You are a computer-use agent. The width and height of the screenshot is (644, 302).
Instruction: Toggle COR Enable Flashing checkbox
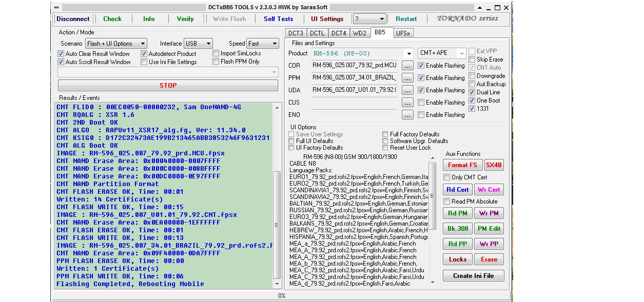coord(421,66)
